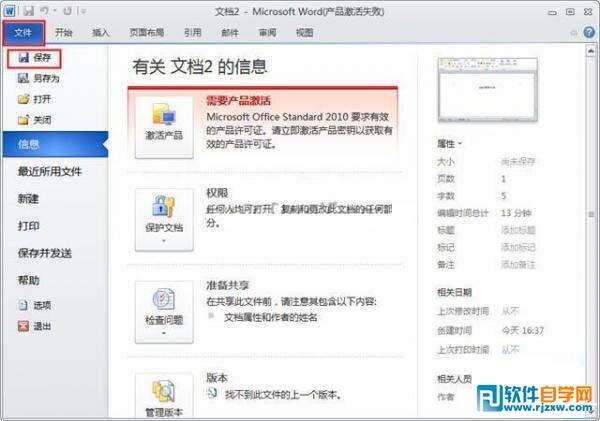
Task: Switch to the 邮件 ribbon tab
Action: point(230,33)
